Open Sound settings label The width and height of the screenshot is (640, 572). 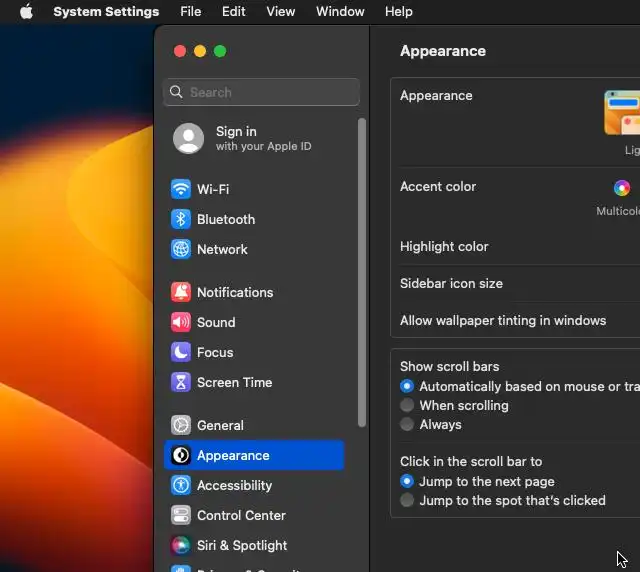(x=216, y=323)
